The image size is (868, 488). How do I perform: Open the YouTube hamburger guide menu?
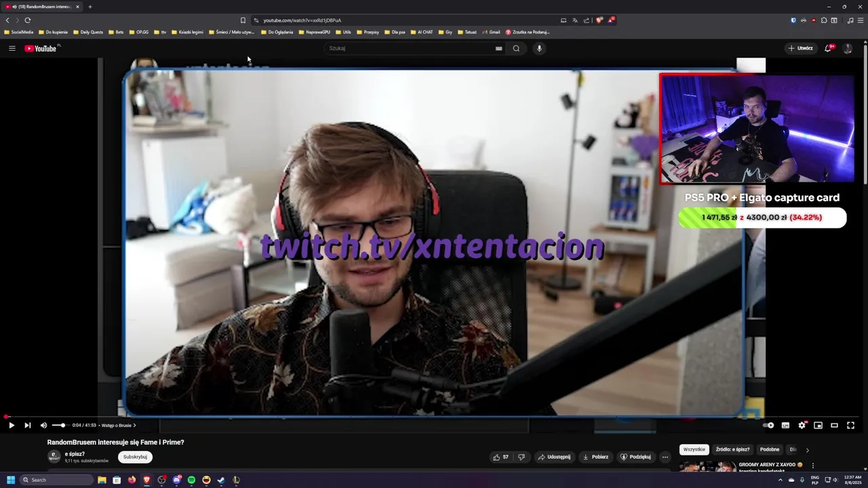pos(12,48)
